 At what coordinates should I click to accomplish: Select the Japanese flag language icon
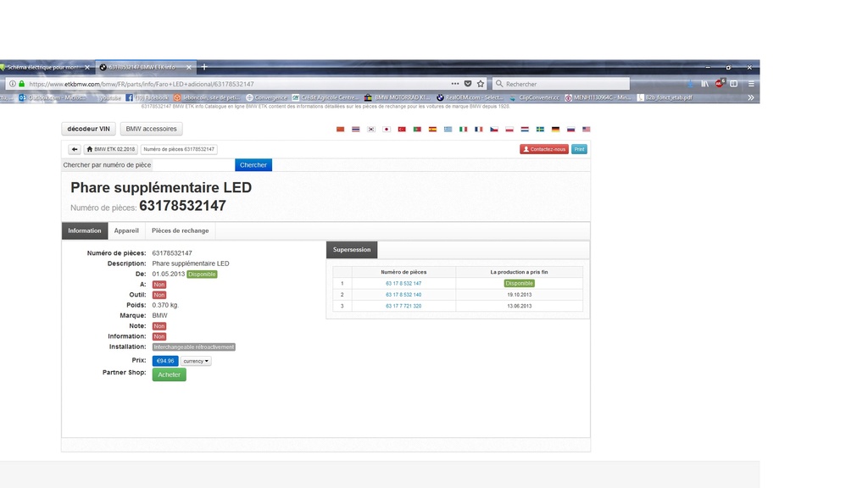pyautogui.click(x=387, y=130)
